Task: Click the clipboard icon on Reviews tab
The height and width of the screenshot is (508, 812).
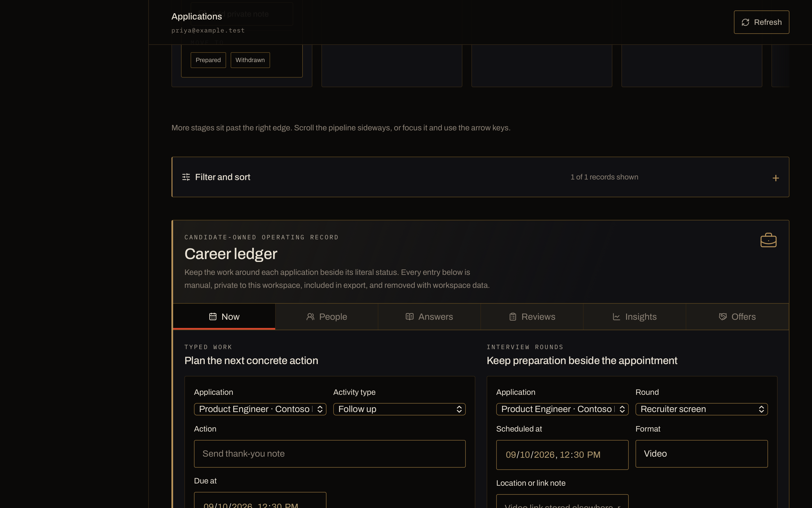Action: [x=513, y=316]
